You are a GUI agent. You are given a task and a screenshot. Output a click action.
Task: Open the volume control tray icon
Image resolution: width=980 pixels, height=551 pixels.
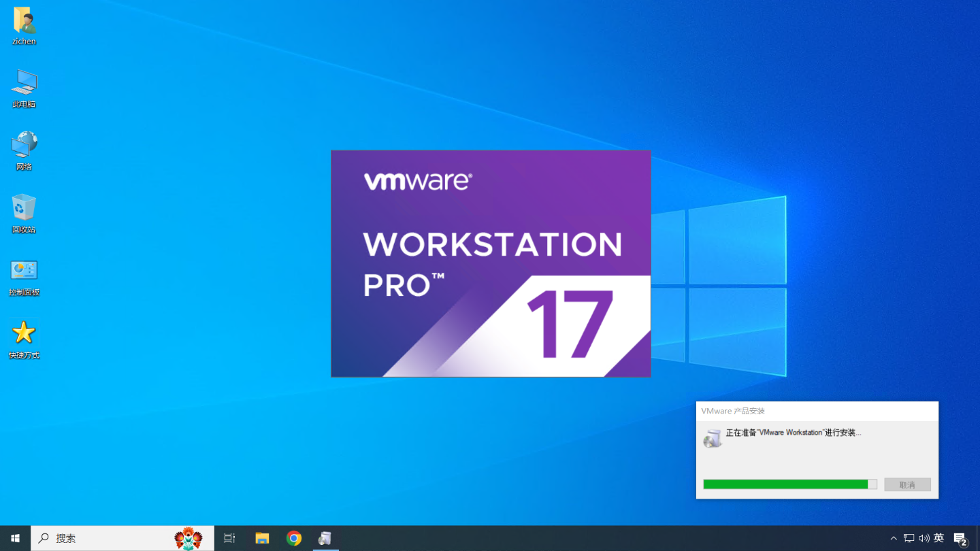coord(924,538)
